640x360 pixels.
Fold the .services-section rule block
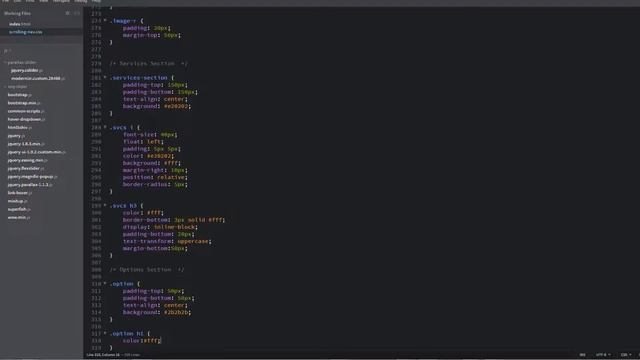(x=105, y=77)
